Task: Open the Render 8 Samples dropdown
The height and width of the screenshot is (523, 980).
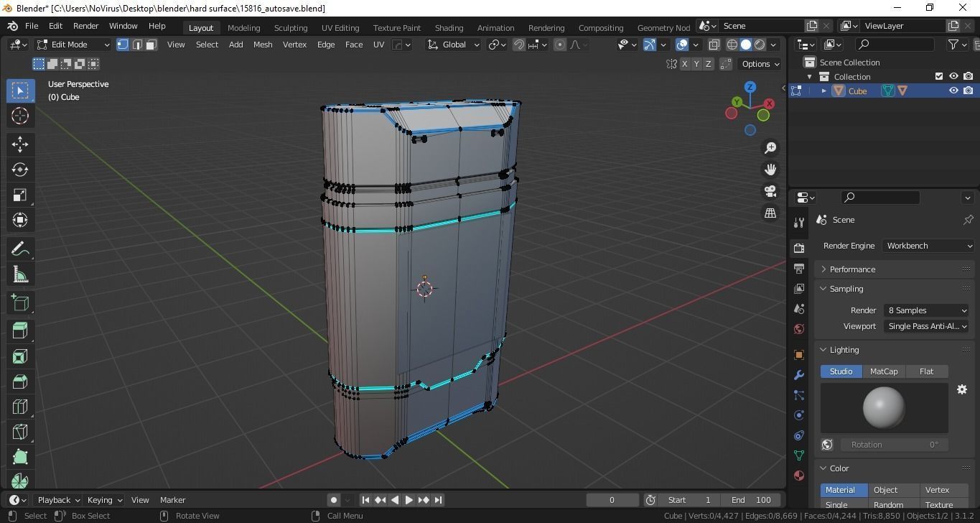Action: [926, 310]
